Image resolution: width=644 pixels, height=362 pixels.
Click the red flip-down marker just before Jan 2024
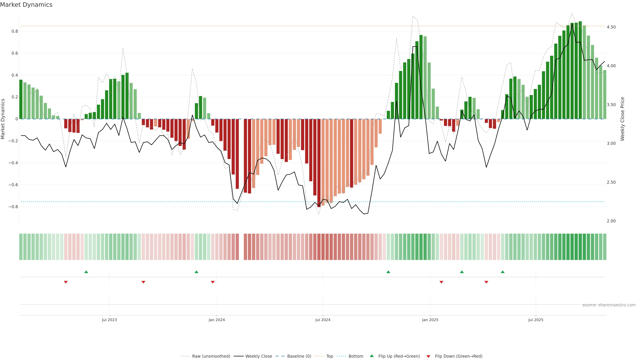(213, 282)
